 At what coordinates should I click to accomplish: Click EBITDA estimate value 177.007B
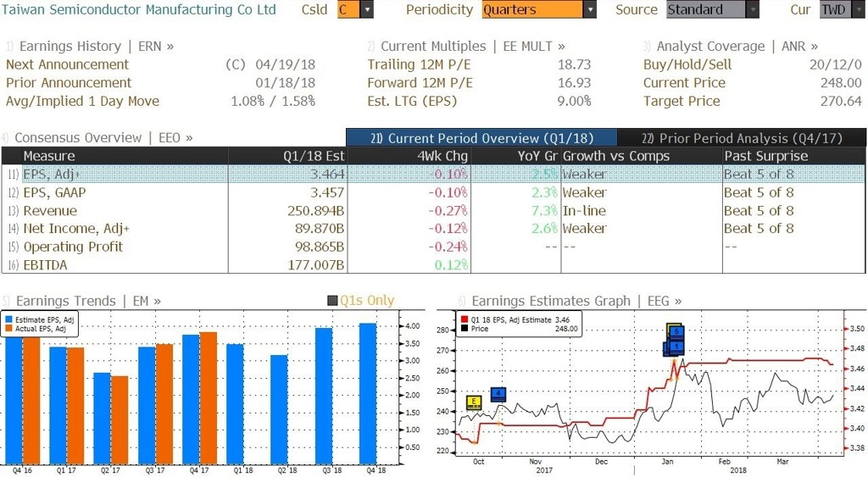(x=315, y=265)
